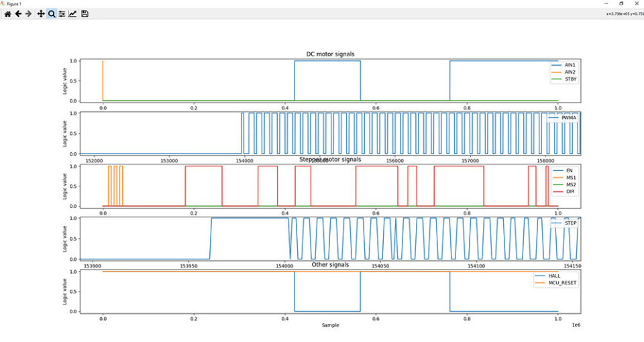Open the Configure subplots dialog
Screen dimensions: 644x342
click(x=62, y=13)
